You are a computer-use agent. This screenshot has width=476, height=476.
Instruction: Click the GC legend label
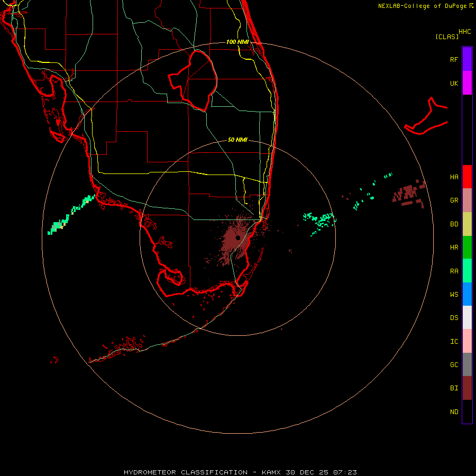454,365
